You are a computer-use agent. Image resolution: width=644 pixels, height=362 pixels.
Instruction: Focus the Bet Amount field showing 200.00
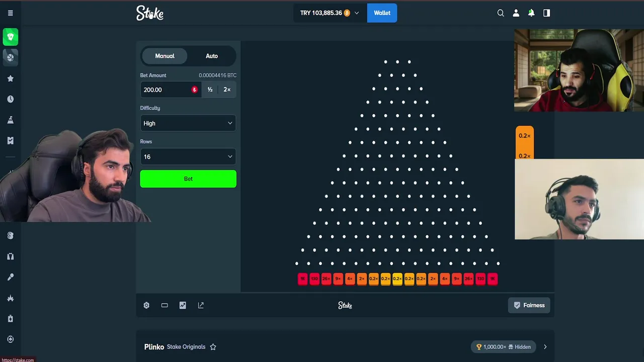171,89
